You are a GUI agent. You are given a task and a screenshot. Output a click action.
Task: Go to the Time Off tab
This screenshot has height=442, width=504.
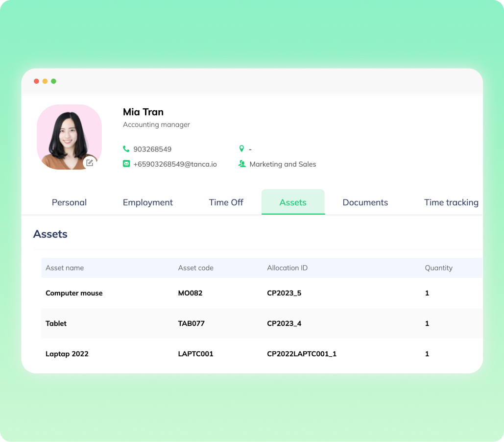(226, 202)
